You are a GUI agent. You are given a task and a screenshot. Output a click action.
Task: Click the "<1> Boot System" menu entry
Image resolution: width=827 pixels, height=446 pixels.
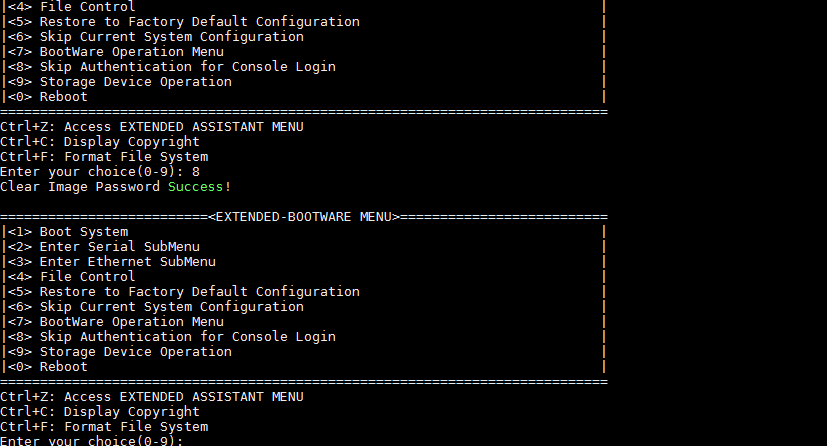pos(68,232)
